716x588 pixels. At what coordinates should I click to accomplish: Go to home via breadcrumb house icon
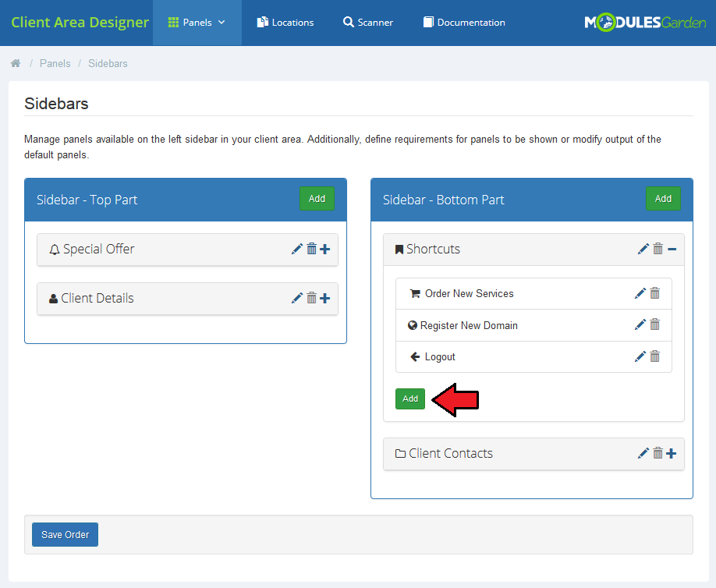point(16,63)
